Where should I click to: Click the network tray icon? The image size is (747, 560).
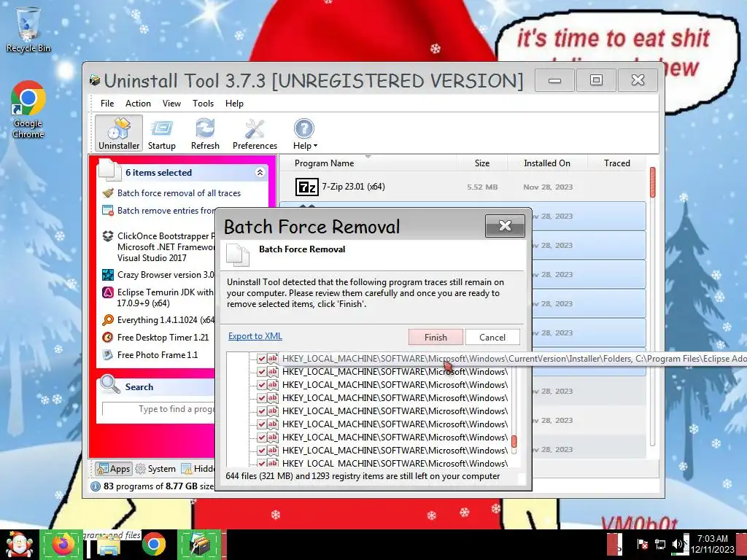pos(660,544)
